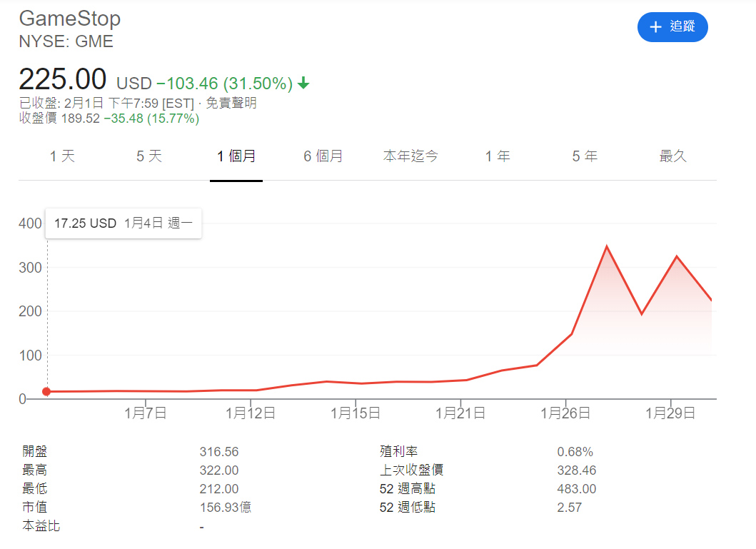
Task: Switch to the 5 天 range tab
Action: click(149, 156)
